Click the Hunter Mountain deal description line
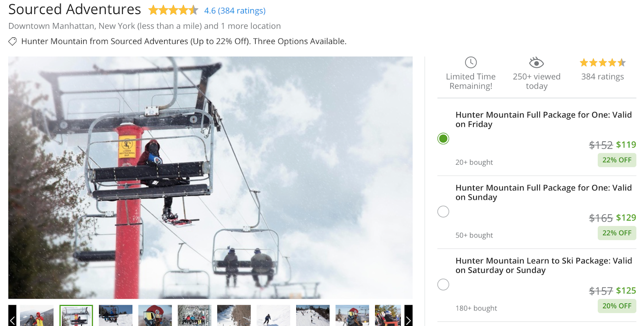 [x=184, y=41]
